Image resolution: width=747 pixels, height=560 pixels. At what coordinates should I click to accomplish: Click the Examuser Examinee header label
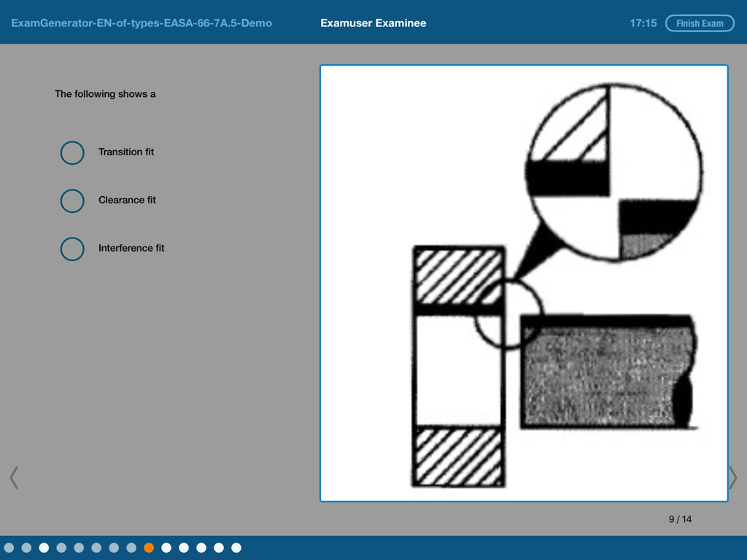click(x=373, y=23)
